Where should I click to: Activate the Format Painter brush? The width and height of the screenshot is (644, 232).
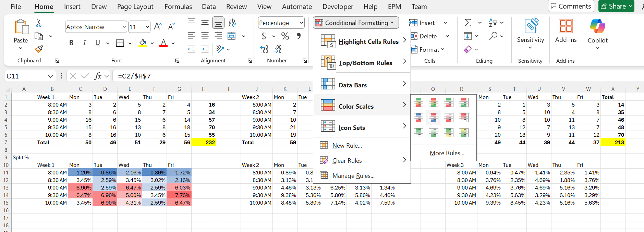coord(39,49)
